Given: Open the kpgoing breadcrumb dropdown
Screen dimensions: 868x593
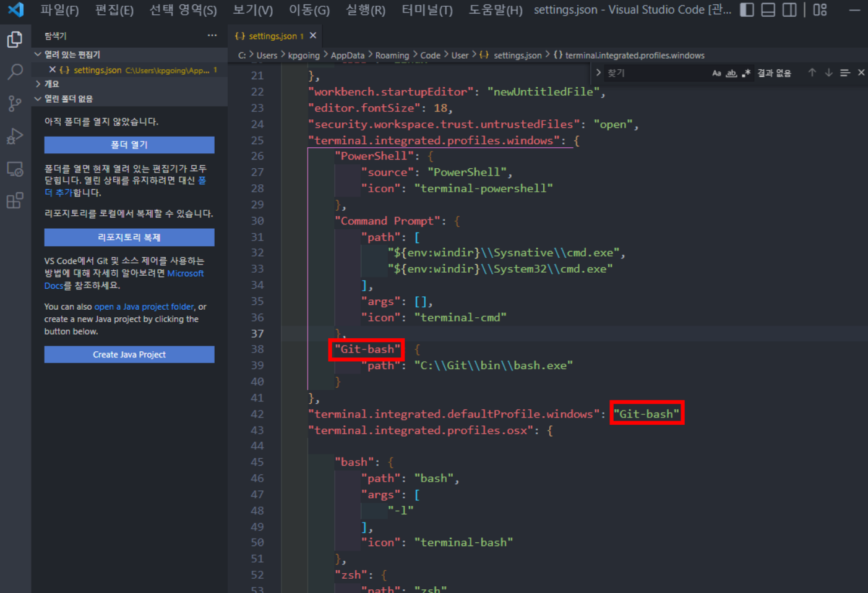Looking at the screenshot, I should (304, 55).
